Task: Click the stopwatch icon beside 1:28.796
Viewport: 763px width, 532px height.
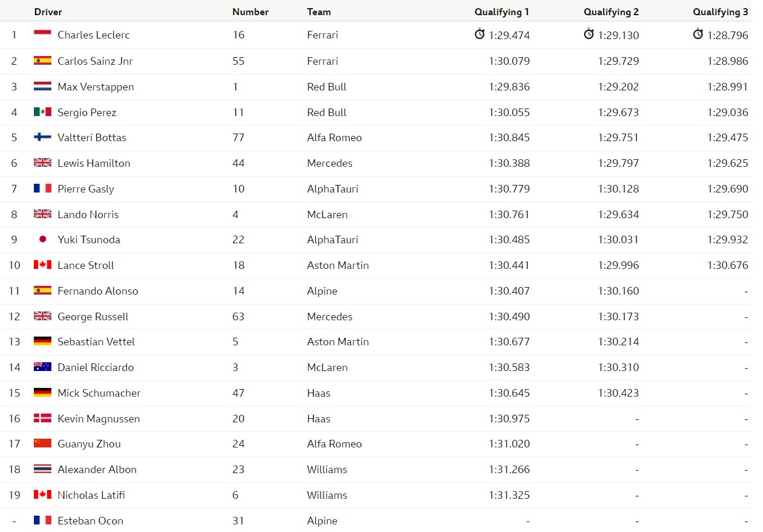Action: click(x=698, y=34)
